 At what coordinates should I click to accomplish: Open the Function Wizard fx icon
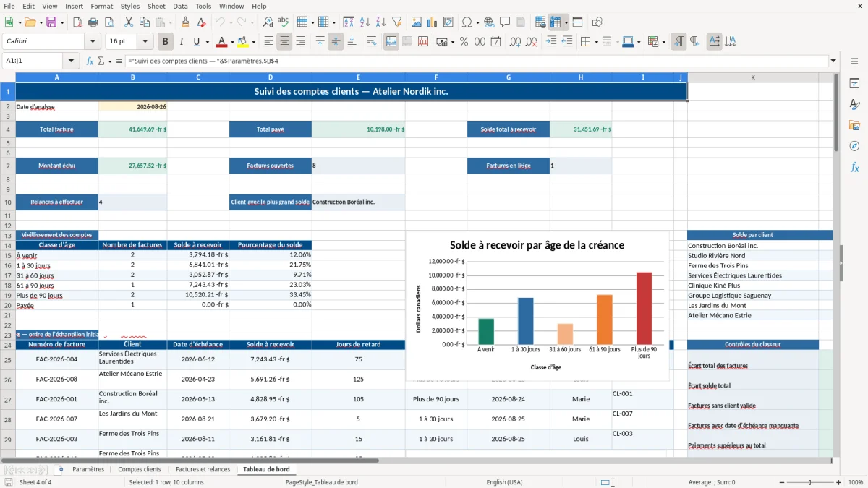[x=90, y=61]
